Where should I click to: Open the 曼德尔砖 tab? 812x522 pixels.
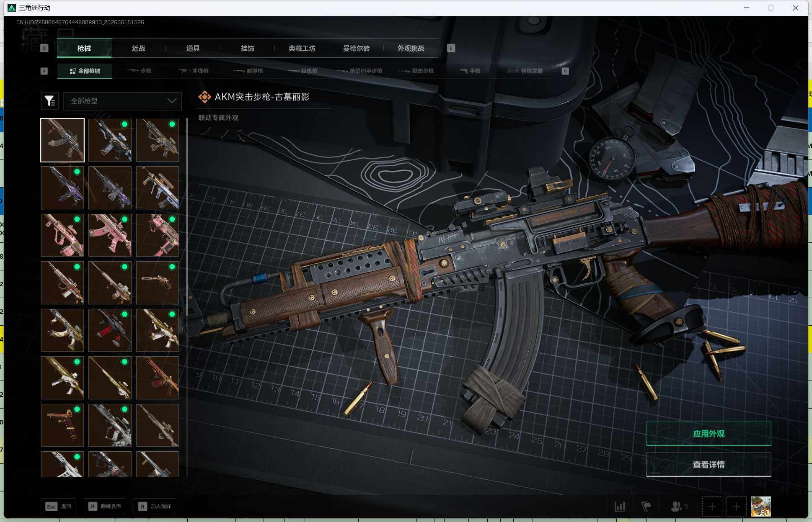(356, 48)
